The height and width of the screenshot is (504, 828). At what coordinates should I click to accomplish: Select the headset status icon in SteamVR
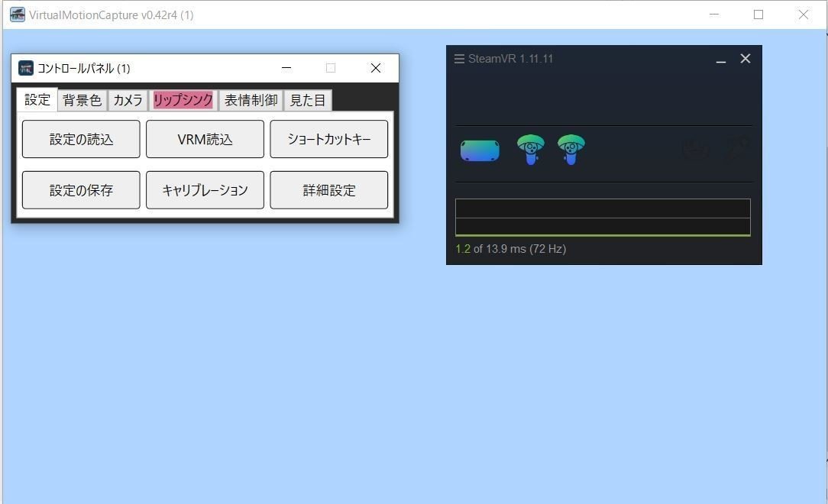point(479,150)
